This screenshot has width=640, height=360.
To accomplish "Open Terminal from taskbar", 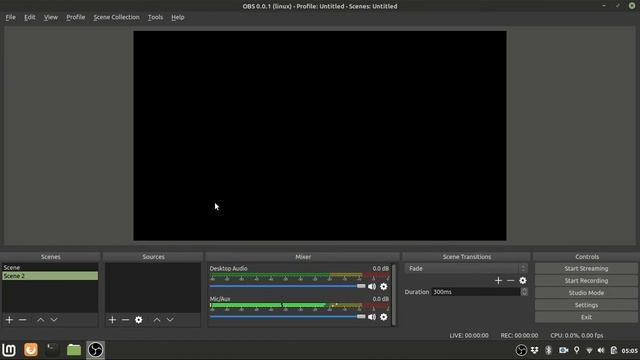I will (52, 350).
